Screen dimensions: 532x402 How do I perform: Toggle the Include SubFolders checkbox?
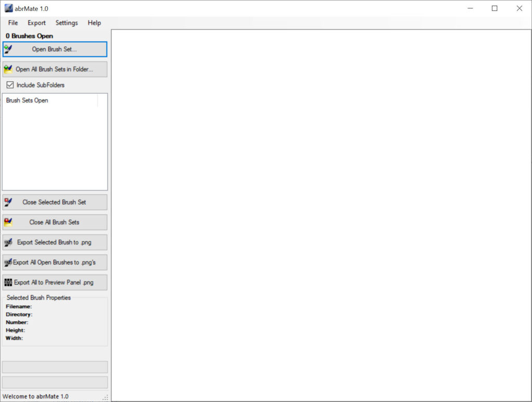[x=10, y=85]
